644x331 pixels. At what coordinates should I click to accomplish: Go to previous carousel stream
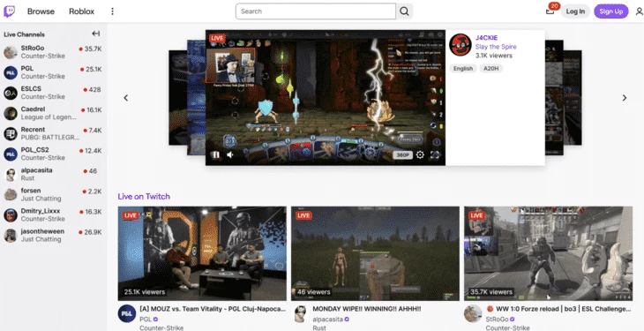click(126, 98)
